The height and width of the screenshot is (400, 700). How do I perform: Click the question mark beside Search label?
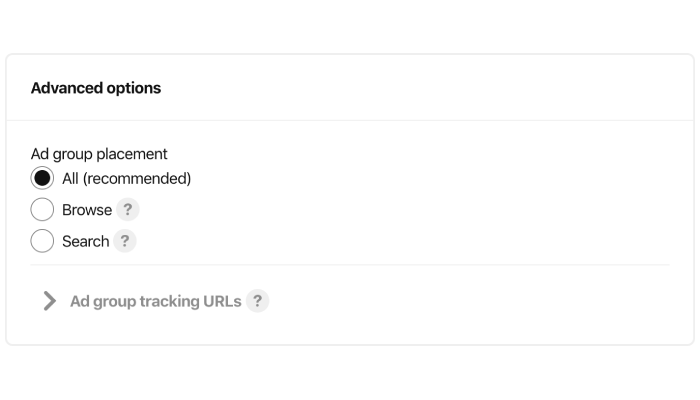[x=125, y=241]
